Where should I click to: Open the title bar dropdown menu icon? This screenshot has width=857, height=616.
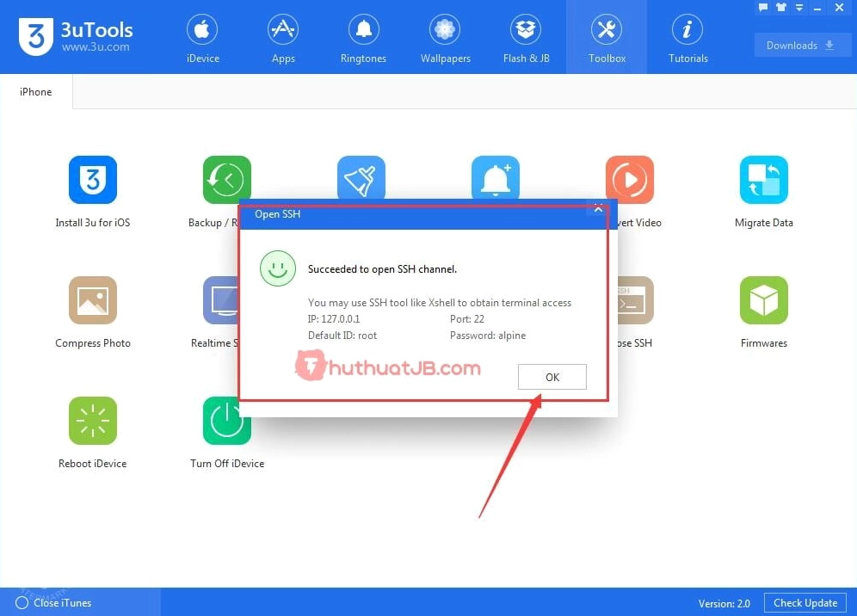tap(799, 7)
